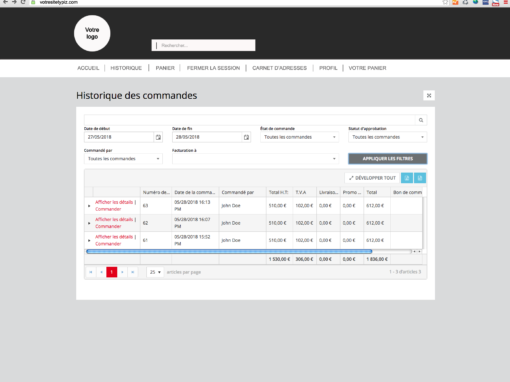
Task: Select FERMER LA SESSION in the navigation
Action: pyautogui.click(x=213, y=68)
